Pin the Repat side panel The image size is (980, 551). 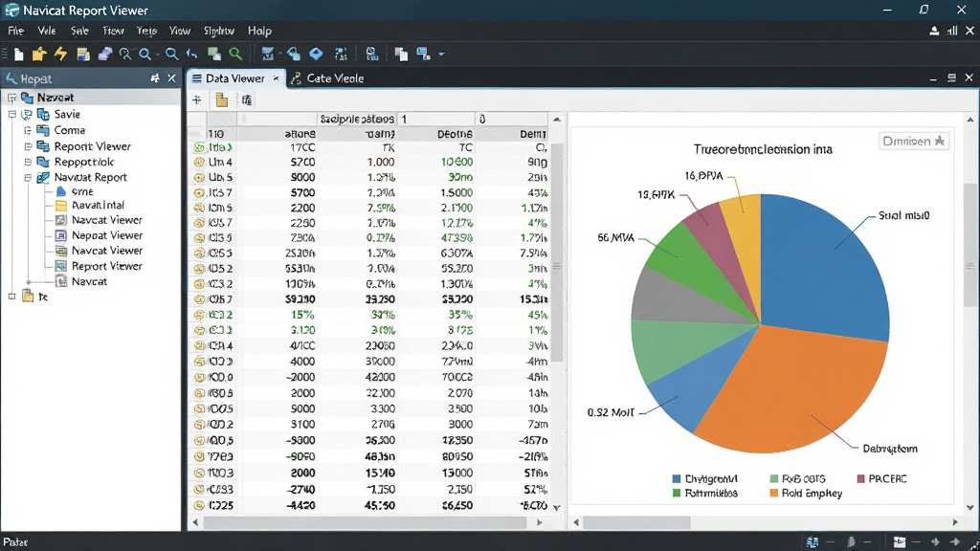pyautogui.click(x=155, y=78)
